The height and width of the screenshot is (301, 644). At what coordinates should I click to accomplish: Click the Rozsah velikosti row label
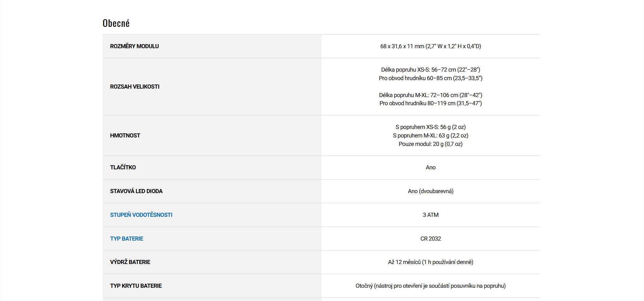point(135,87)
